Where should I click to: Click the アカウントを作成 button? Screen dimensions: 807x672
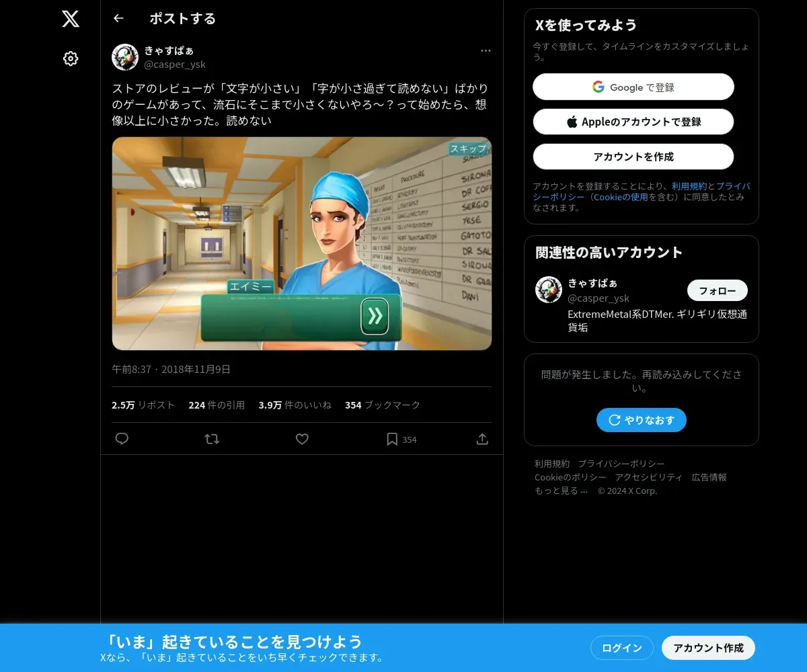point(633,157)
